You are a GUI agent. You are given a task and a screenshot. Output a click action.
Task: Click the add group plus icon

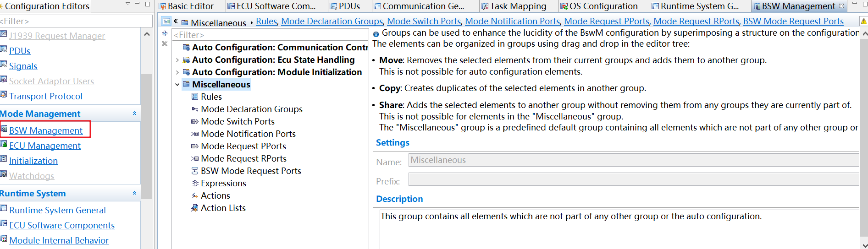(165, 33)
